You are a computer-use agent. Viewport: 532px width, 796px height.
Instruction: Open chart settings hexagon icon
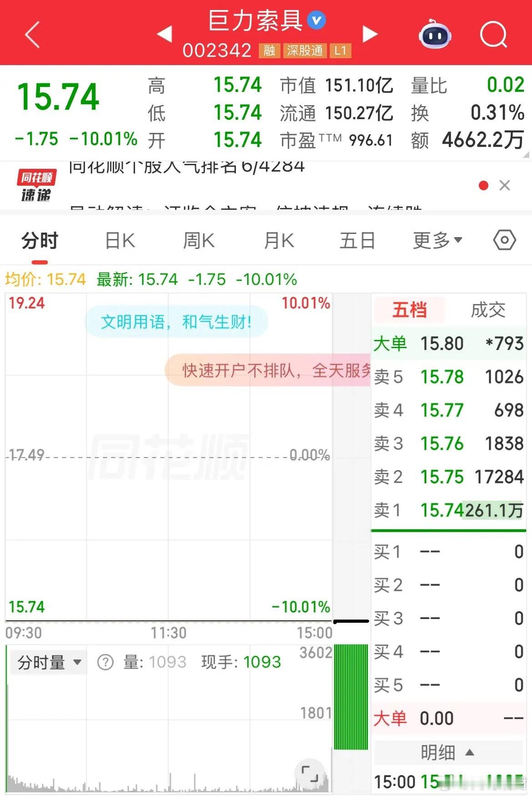[505, 240]
